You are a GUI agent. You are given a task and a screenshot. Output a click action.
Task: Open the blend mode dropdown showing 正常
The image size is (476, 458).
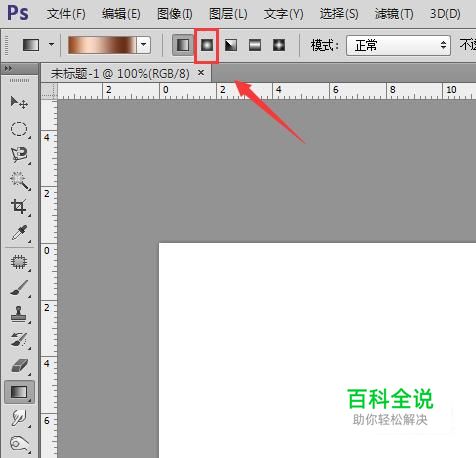tap(398, 45)
